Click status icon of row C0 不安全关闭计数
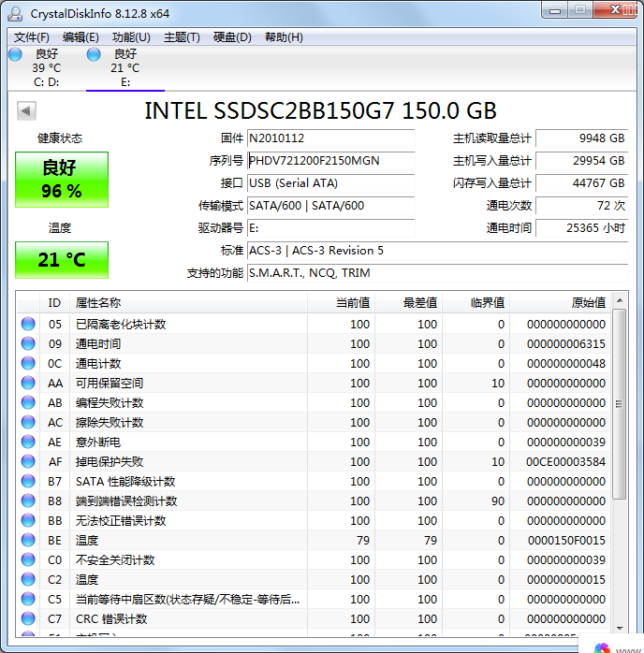 tap(28, 559)
